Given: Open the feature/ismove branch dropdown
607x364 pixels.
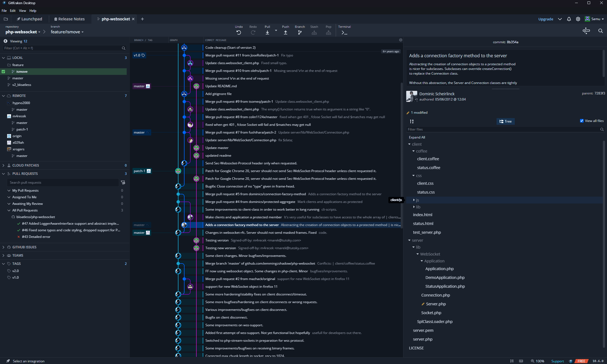Looking at the screenshot, I should click(x=67, y=32).
